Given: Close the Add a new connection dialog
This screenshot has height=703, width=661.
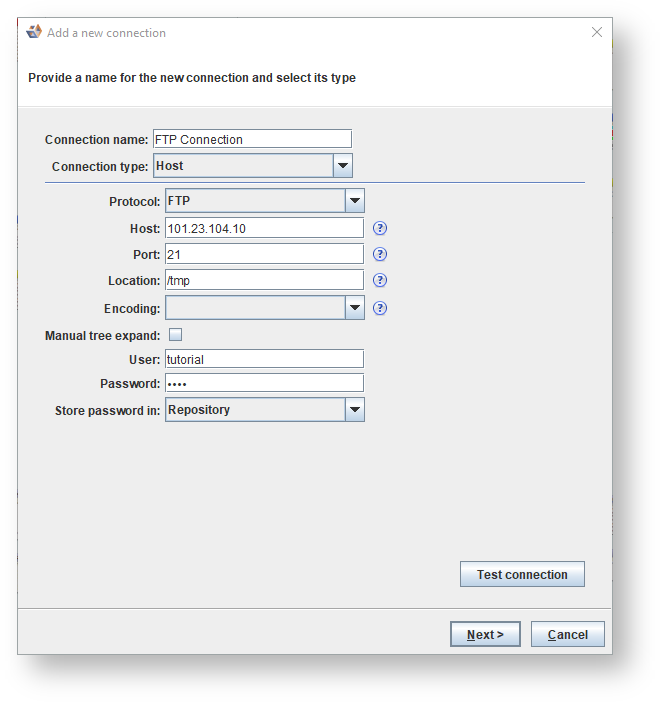Looking at the screenshot, I should click(x=597, y=32).
